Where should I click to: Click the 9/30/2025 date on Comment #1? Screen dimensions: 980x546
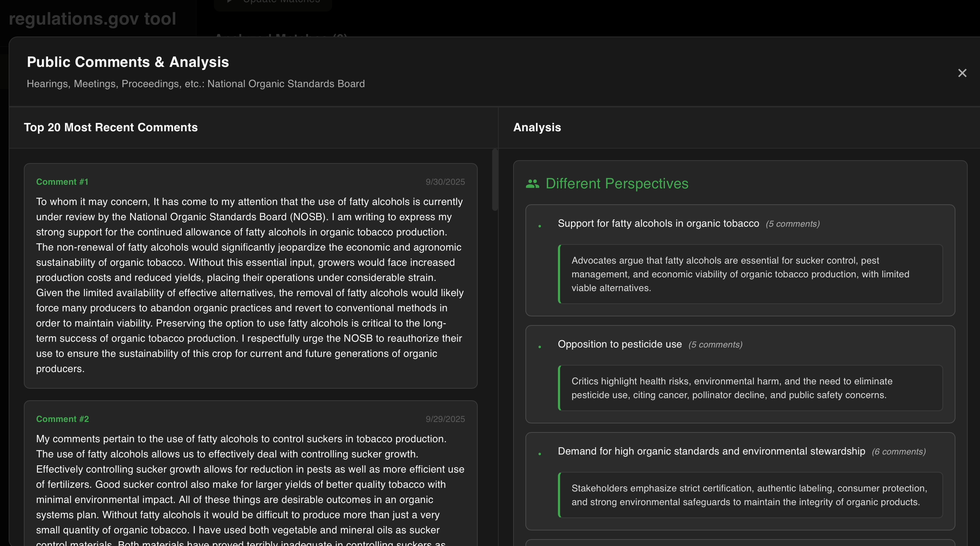click(x=445, y=182)
